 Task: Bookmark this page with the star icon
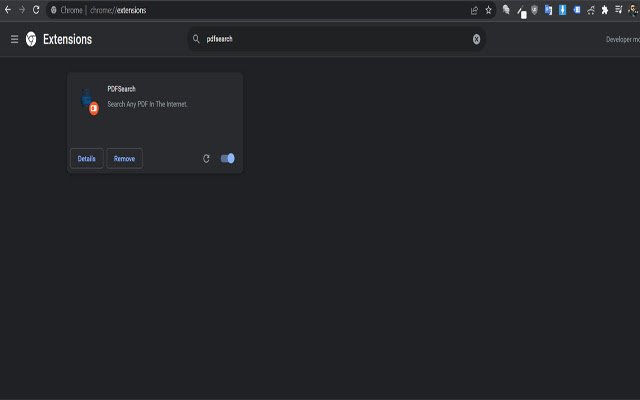coord(488,10)
